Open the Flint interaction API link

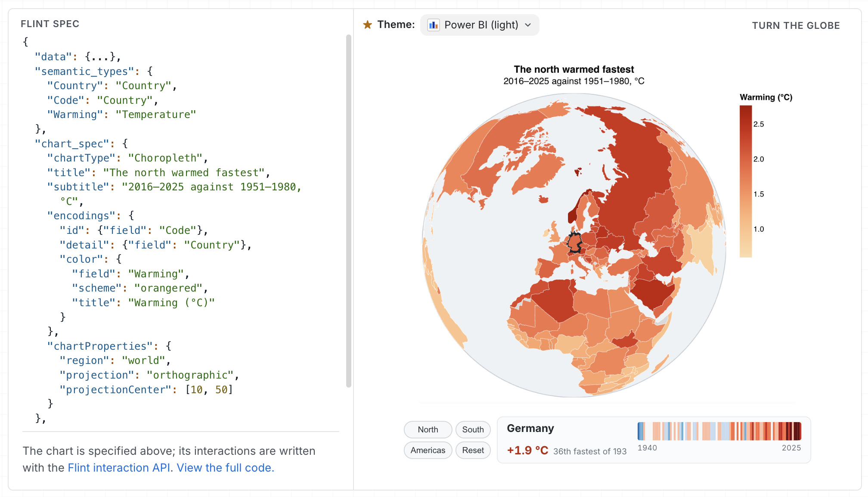coord(119,468)
